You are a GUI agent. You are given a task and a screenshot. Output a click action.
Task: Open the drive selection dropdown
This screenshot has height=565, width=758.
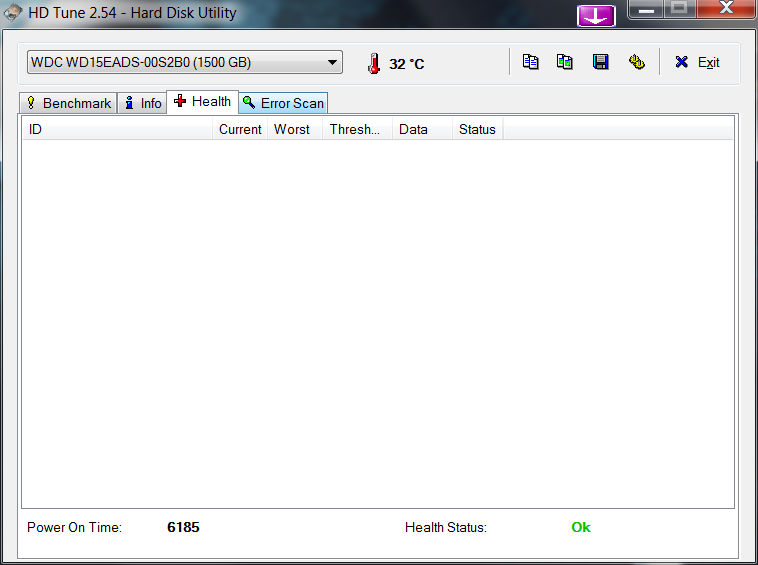click(185, 62)
